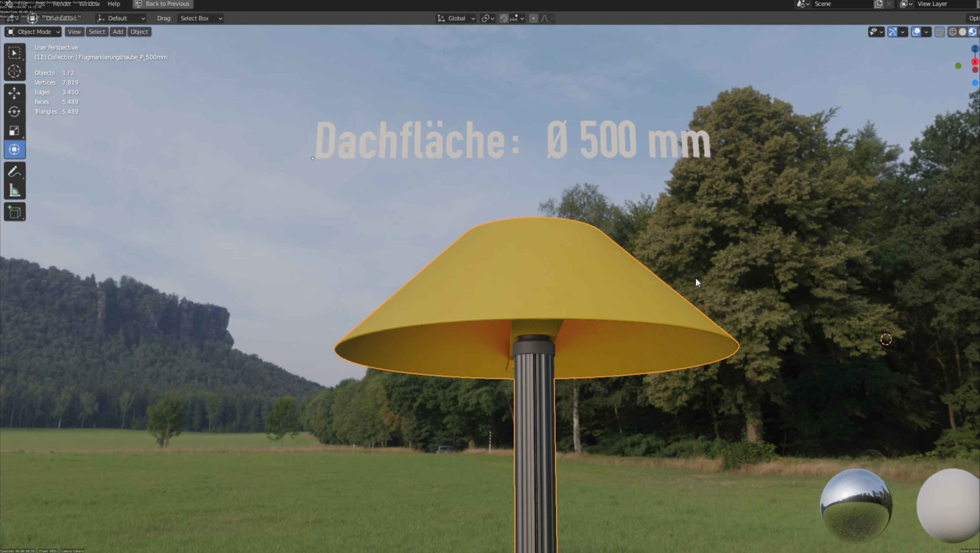Open the Window menu
Viewport: 980px width, 553px height.
(89, 4)
